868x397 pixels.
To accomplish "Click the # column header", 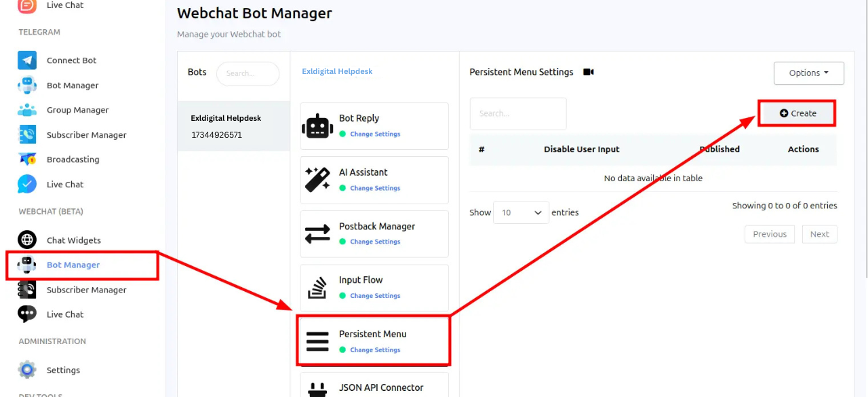I will [481, 149].
